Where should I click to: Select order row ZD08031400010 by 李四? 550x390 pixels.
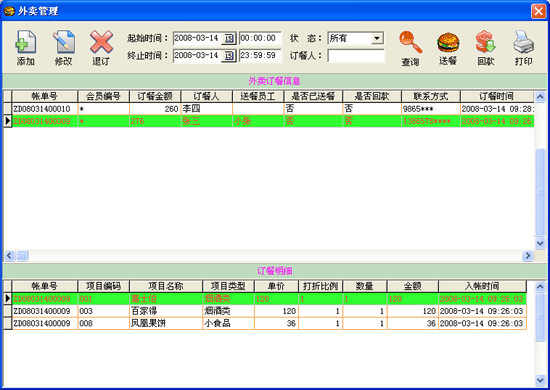tap(269, 109)
